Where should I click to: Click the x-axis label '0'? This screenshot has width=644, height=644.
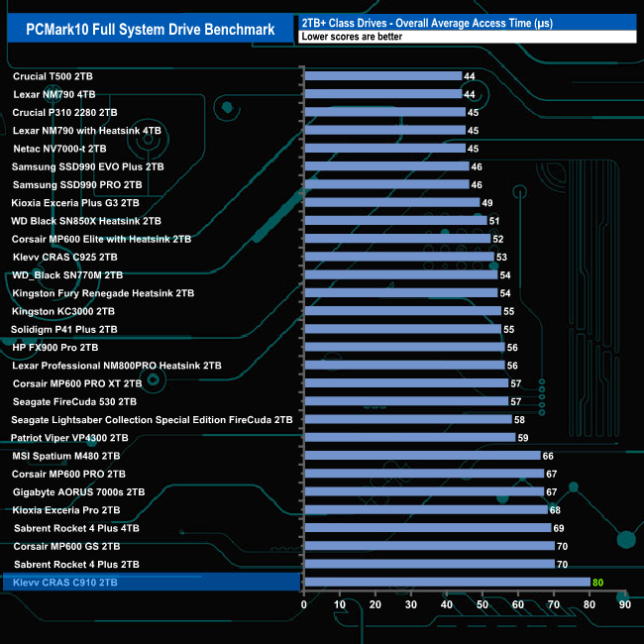304,604
